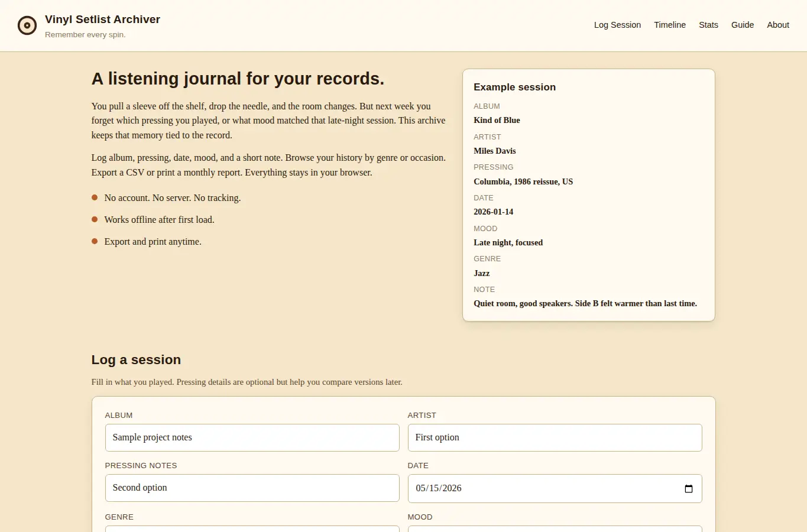
Task: Focus the Artist input field
Action: (555, 437)
